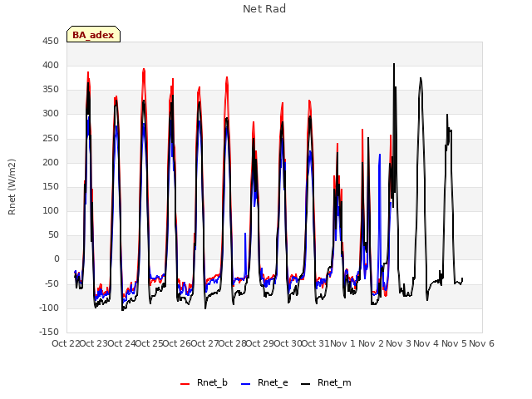Toggle the Rnet_m legend entry
Viewport: 532px width, 399px height.
click(326, 383)
